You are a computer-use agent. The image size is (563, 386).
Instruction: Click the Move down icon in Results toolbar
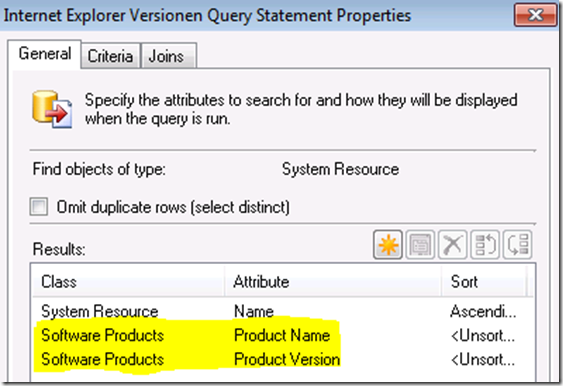click(517, 245)
